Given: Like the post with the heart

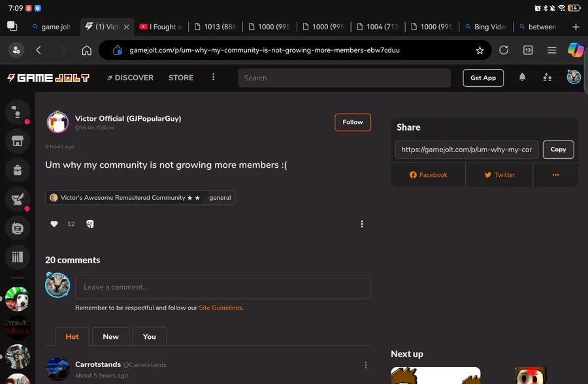Looking at the screenshot, I should [x=54, y=224].
